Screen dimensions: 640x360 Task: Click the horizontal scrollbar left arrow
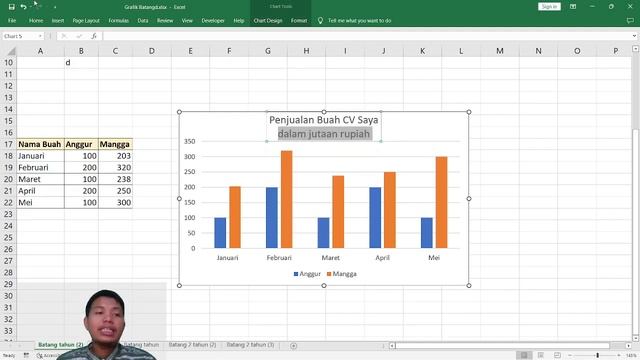[x=392, y=346]
